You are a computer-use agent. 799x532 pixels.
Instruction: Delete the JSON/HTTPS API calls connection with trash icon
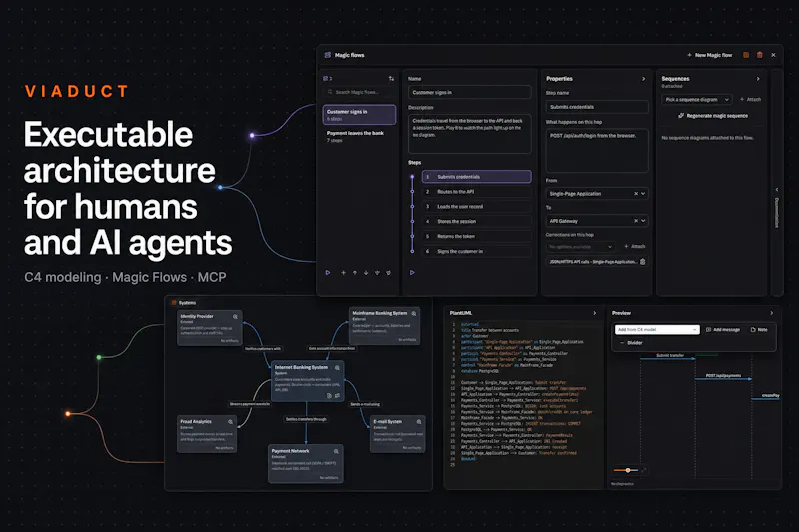[x=642, y=262]
